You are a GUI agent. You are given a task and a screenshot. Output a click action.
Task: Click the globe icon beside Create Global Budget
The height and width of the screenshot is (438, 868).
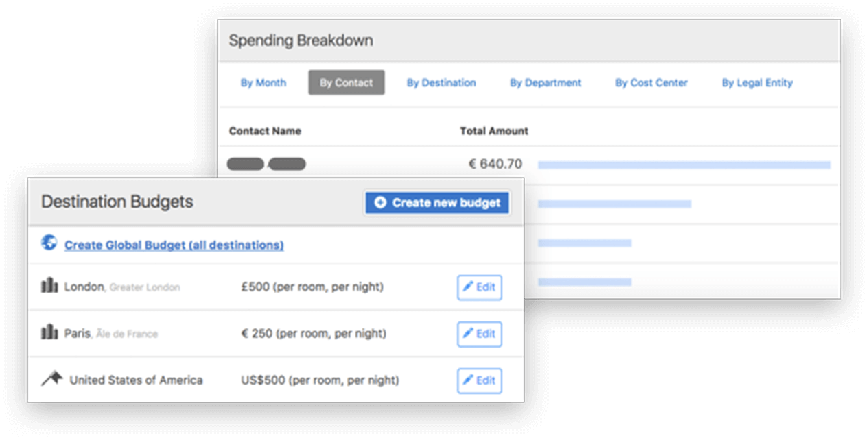(49, 243)
